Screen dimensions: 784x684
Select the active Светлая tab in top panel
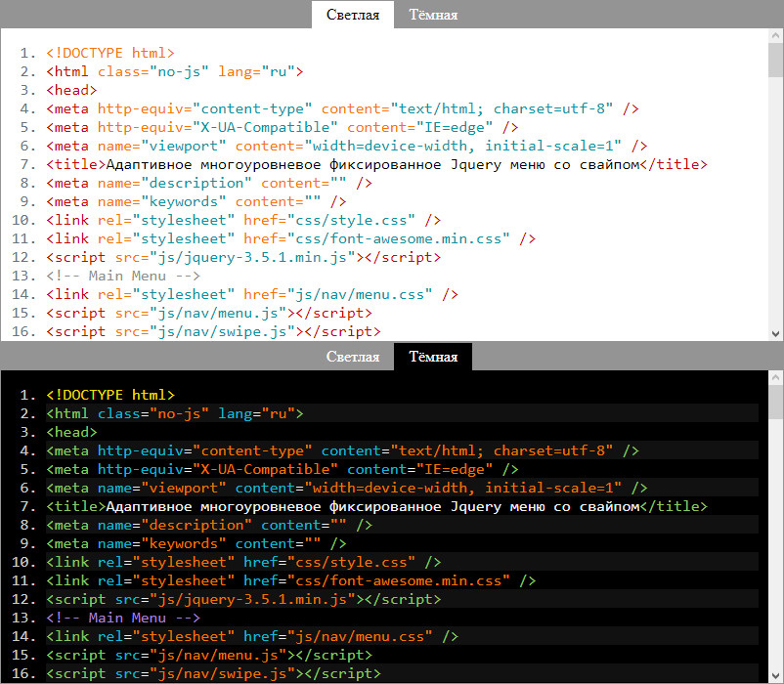pos(353,14)
